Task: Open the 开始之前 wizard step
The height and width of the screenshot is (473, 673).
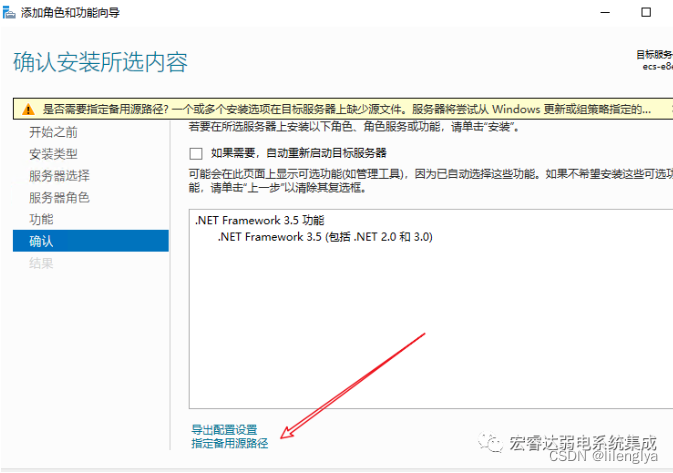Action: point(53,132)
